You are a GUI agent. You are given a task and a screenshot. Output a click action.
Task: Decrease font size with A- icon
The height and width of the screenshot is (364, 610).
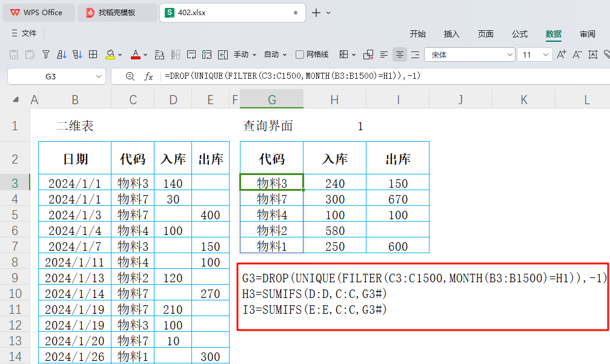577,55
